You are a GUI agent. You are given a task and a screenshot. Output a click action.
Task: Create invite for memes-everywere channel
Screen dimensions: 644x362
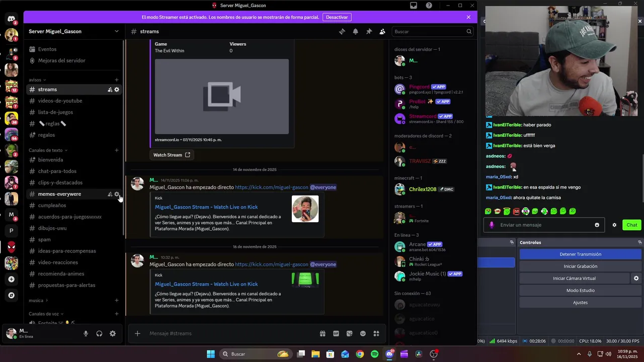click(x=110, y=194)
